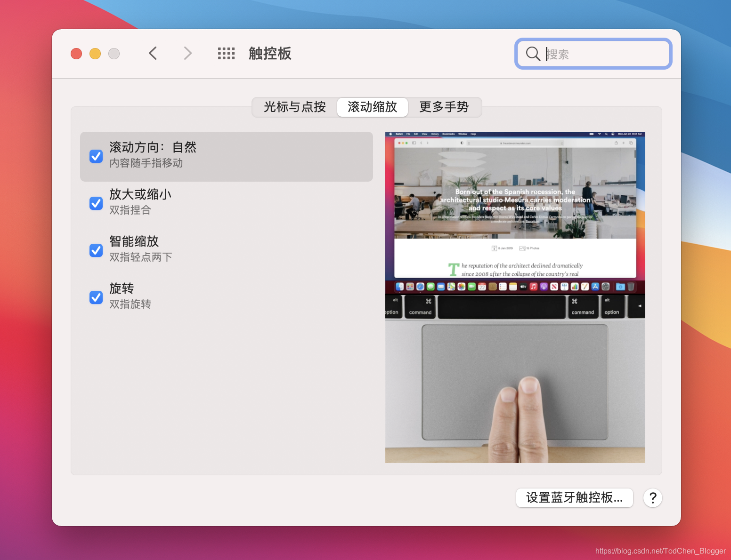The height and width of the screenshot is (560, 731).
Task: Click the magnifying glass in the search field
Action: (x=532, y=54)
